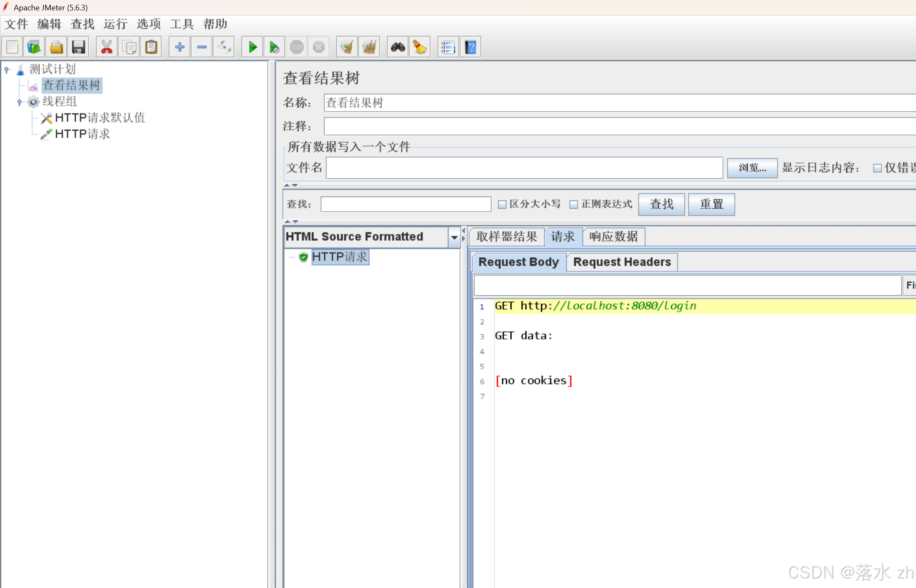Select 线程组 in the test plan tree
916x588 pixels.
tap(60, 102)
